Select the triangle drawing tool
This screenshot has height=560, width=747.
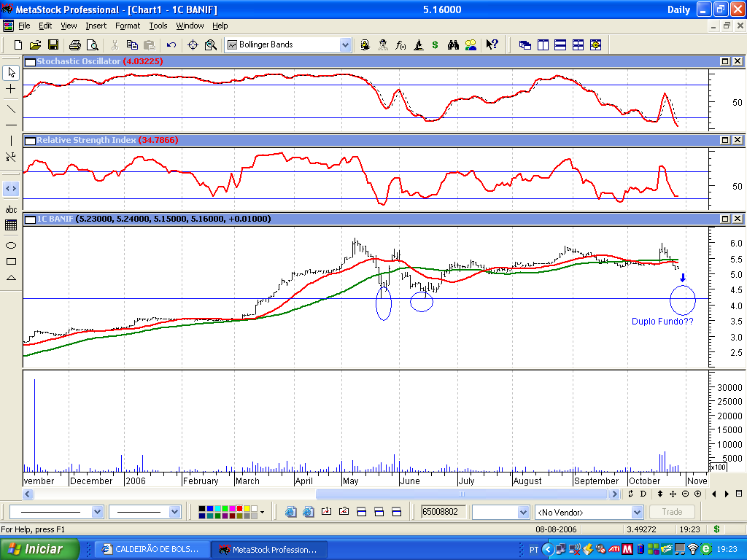pyautogui.click(x=11, y=278)
